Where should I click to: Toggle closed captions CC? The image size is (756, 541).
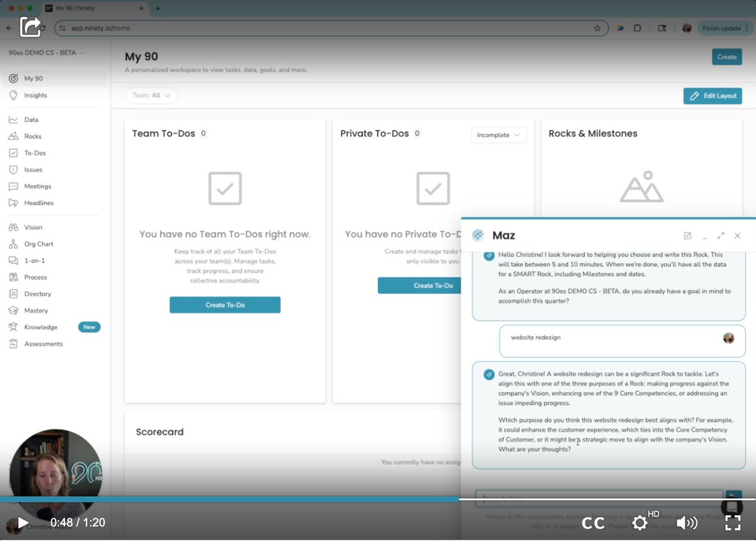pos(593,523)
